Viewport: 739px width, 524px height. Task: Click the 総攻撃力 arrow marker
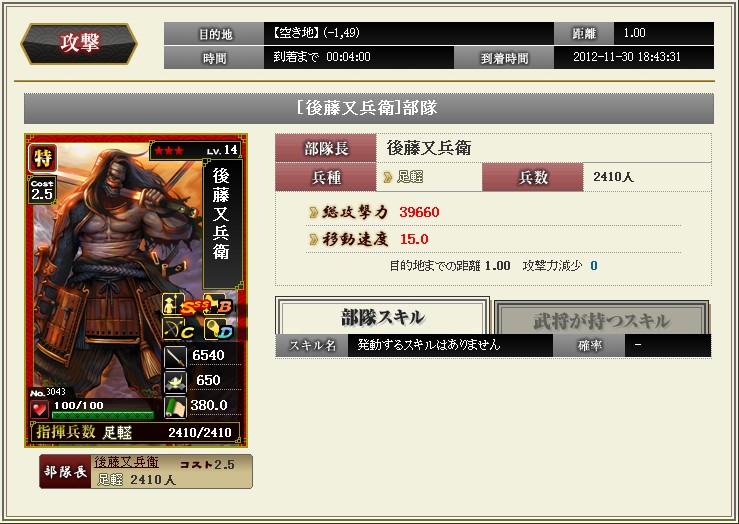[313, 213]
